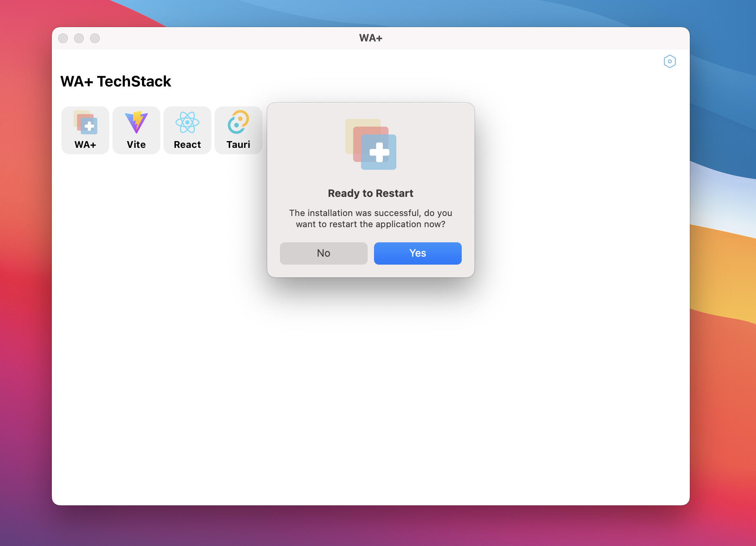Decline restart with the No button

click(323, 253)
